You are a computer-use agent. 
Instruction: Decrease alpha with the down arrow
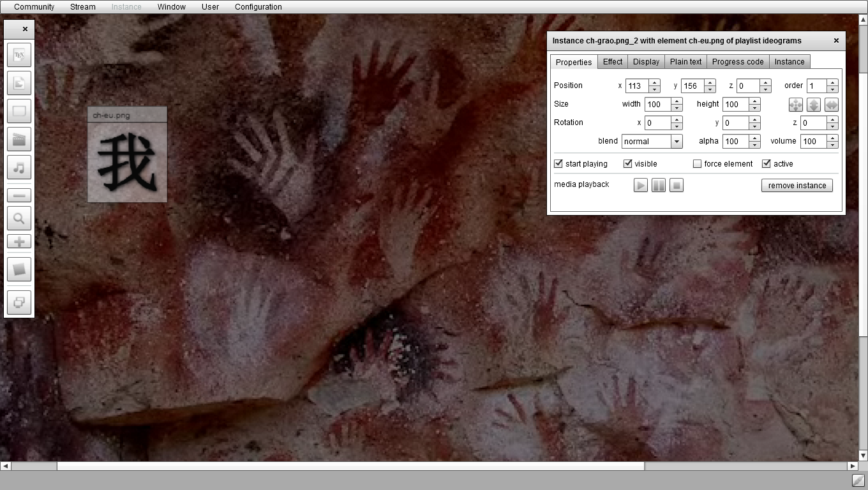coord(754,145)
